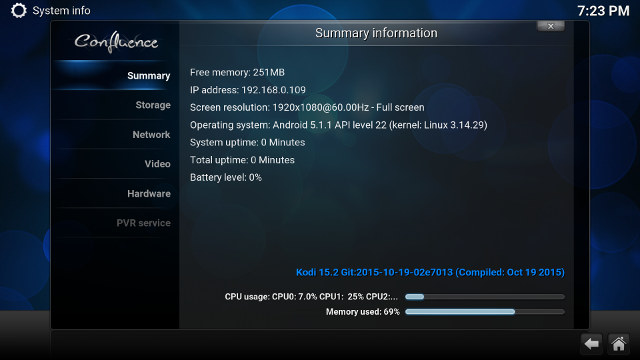Click the Summary information heading

coord(376,33)
